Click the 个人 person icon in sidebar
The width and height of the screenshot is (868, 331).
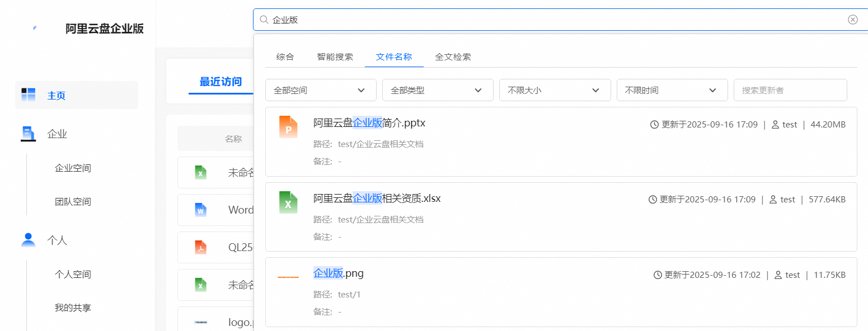29,240
